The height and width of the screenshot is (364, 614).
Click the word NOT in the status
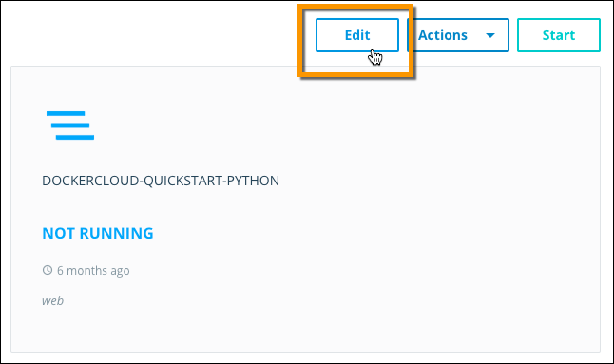(58, 233)
